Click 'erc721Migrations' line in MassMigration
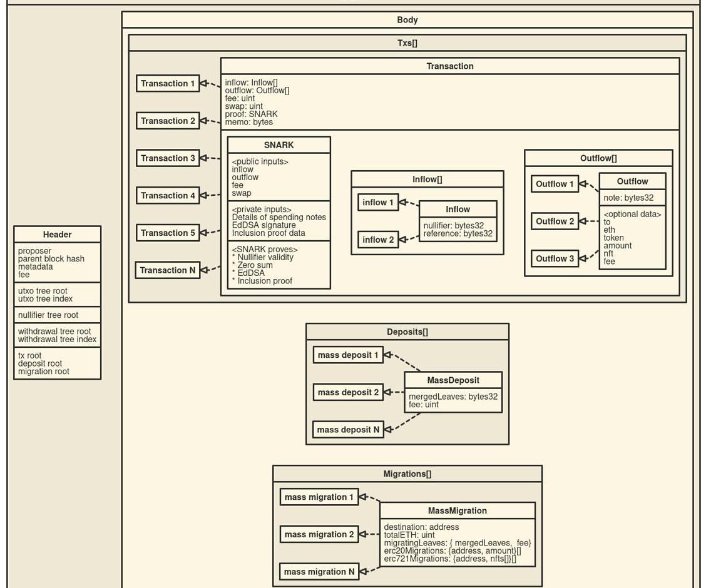706x588 pixels. pyautogui.click(x=450, y=559)
